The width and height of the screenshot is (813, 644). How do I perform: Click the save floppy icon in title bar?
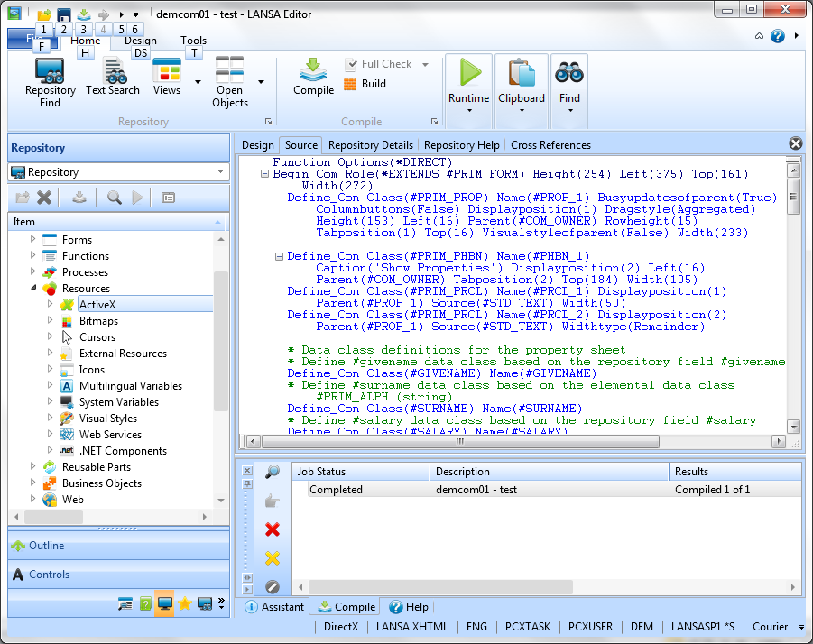64,14
